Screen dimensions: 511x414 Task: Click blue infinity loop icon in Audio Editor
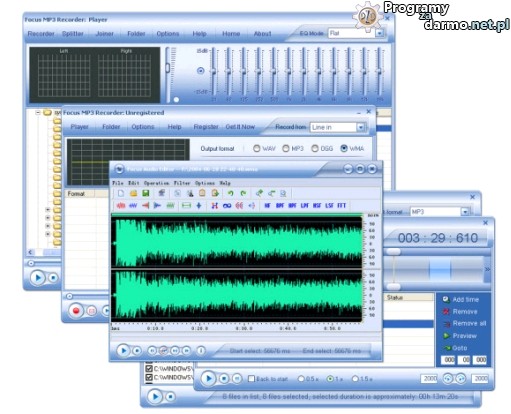227,206
